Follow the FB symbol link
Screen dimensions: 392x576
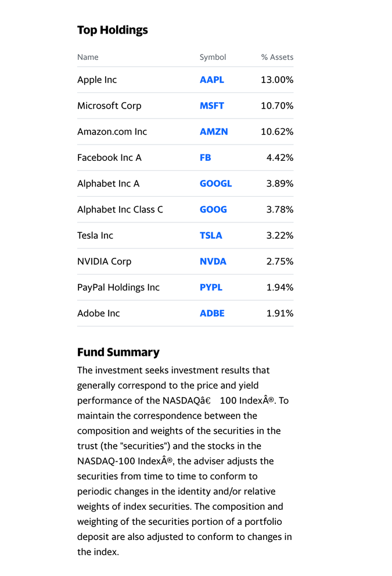(206, 157)
